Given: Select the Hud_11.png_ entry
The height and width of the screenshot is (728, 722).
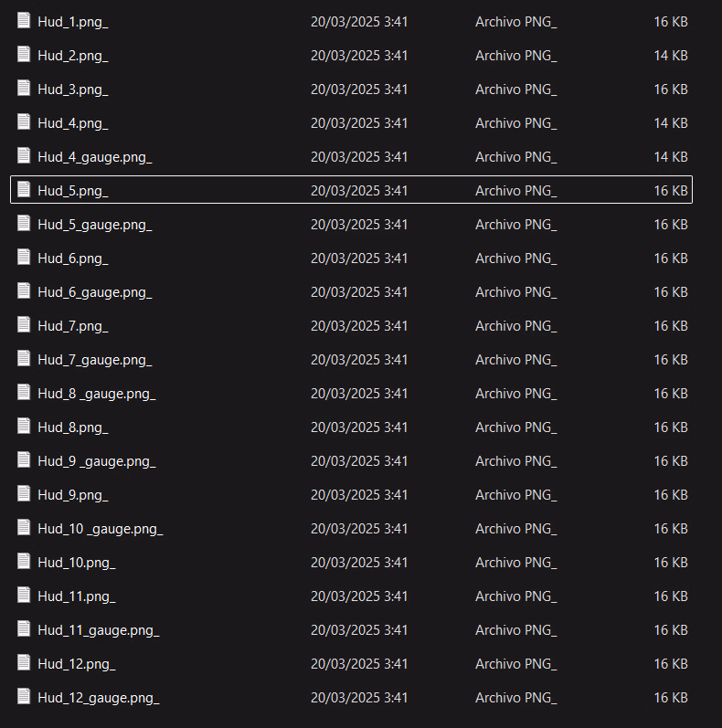Looking at the screenshot, I should point(77,596).
